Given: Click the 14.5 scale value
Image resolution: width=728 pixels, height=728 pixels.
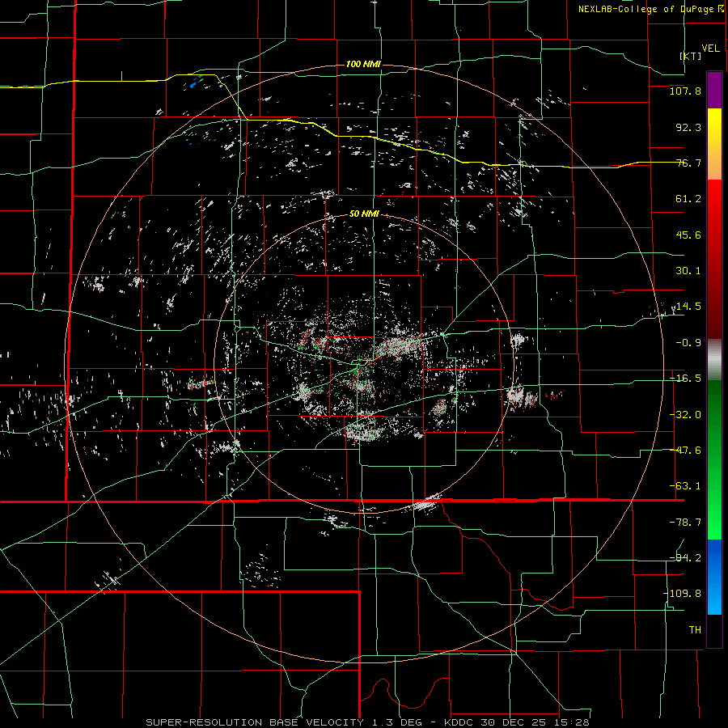Looking at the screenshot, I should pos(688,307).
